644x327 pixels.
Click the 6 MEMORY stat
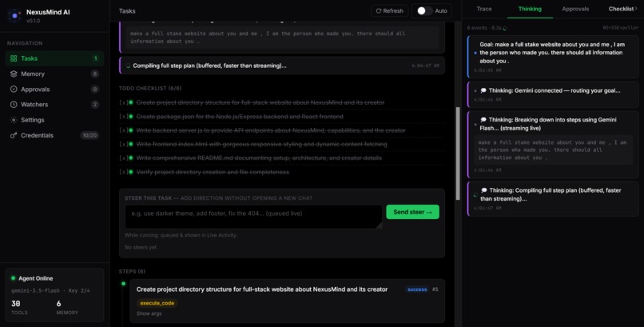[67, 307]
